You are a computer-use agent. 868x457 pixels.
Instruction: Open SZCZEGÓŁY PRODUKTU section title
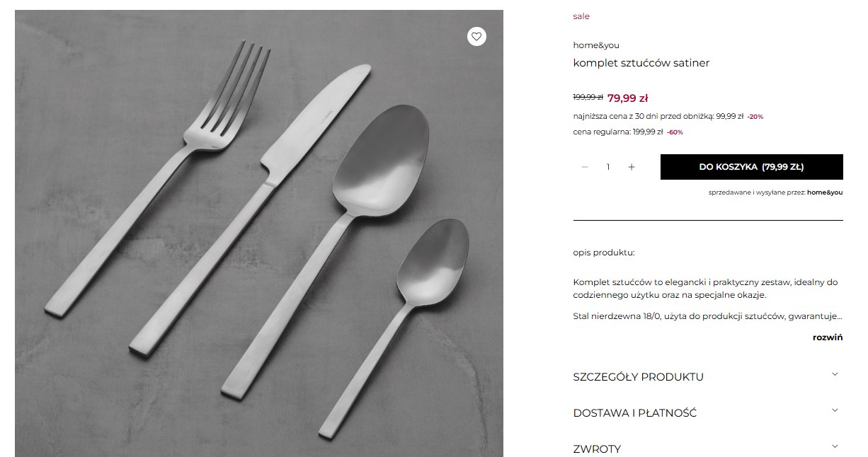[638, 377]
